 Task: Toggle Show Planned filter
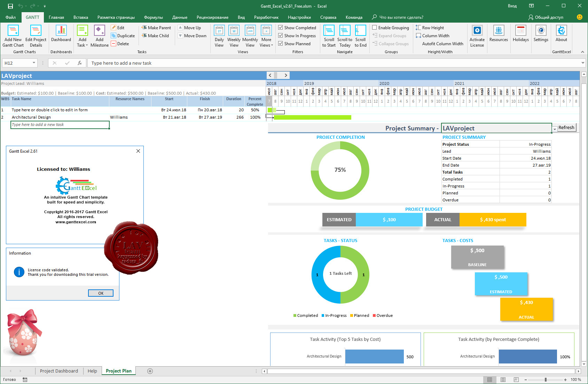295,43
